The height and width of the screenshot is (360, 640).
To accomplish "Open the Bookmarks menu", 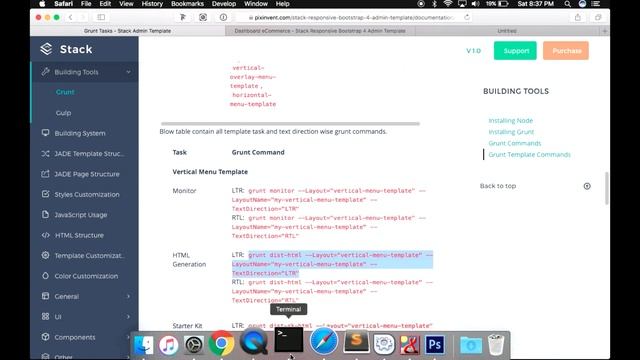I will point(187,4).
